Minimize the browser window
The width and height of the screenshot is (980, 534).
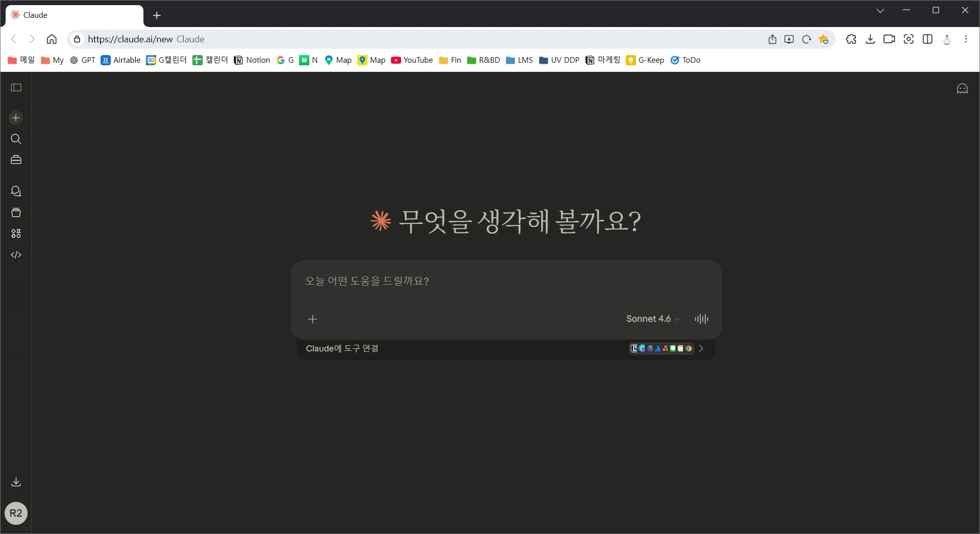[906, 10]
